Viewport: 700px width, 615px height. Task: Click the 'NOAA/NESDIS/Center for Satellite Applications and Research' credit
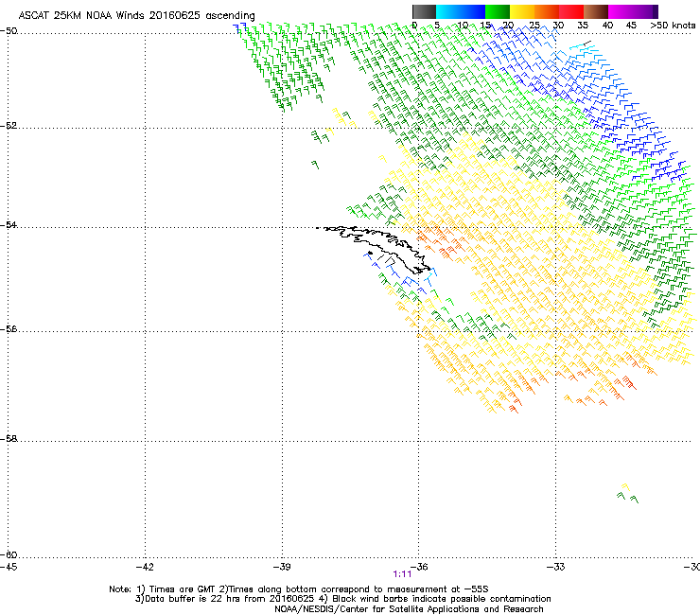409,609
